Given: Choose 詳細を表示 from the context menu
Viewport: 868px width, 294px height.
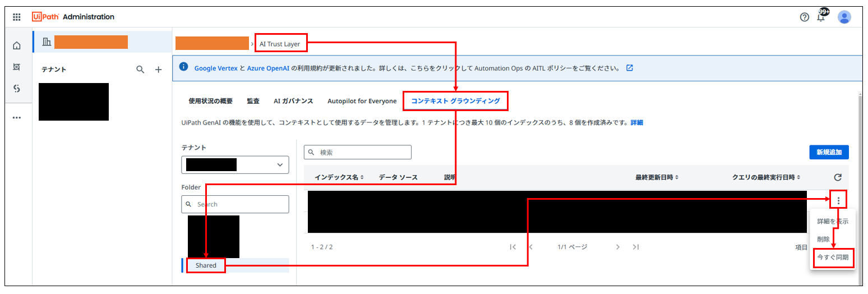Looking at the screenshot, I should pos(833,221).
